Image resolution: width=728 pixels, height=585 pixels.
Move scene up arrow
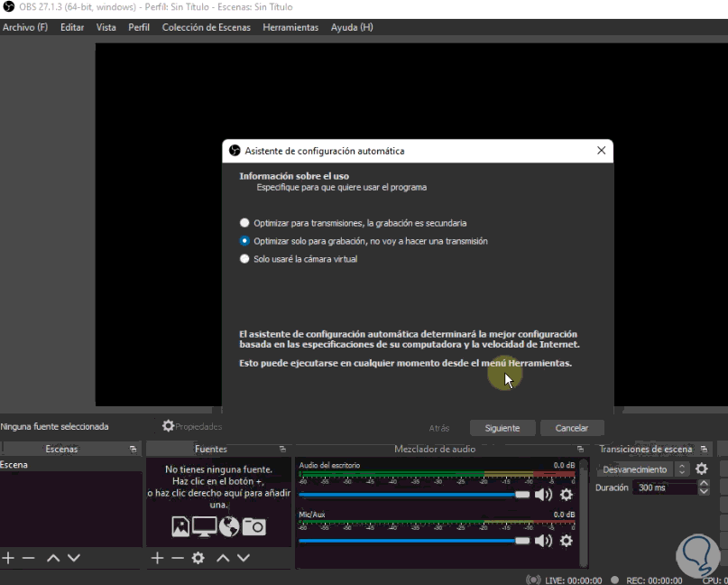coord(53,558)
